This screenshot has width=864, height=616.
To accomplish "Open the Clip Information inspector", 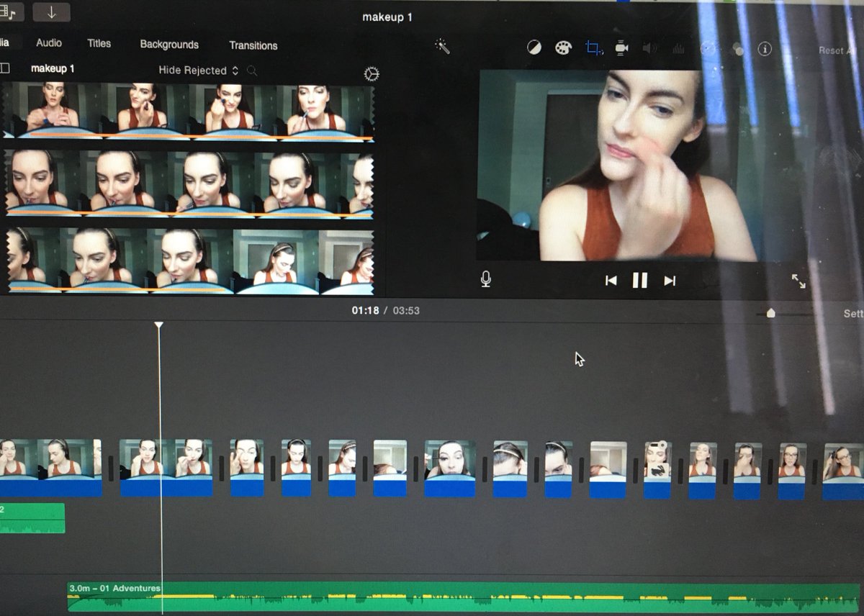I will 765,50.
